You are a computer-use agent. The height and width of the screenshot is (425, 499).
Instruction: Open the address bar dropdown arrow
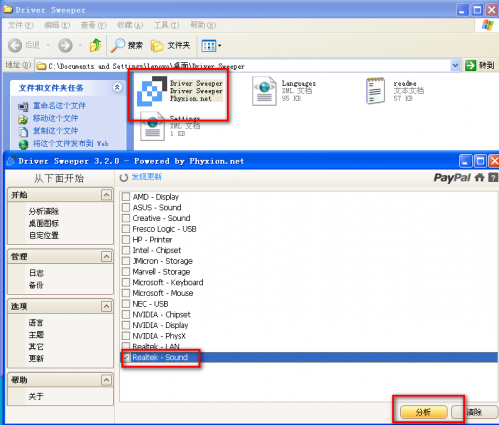click(x=455, y=66)
